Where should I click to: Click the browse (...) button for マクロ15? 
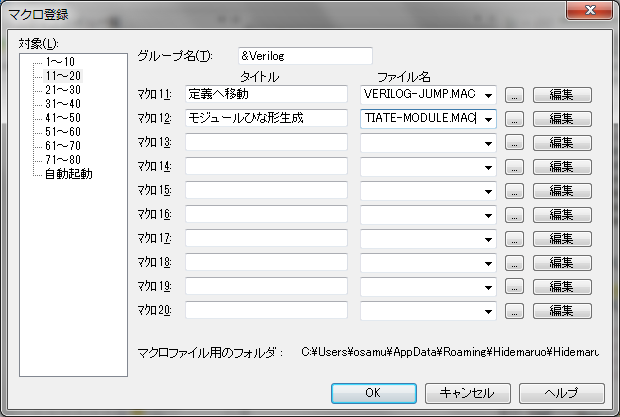[514, 190]
